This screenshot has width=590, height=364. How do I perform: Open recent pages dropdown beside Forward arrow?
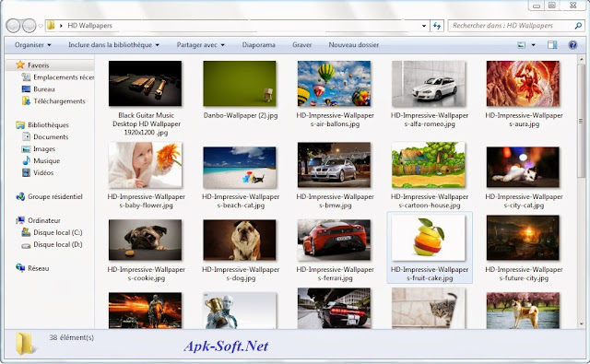[41, 26]
